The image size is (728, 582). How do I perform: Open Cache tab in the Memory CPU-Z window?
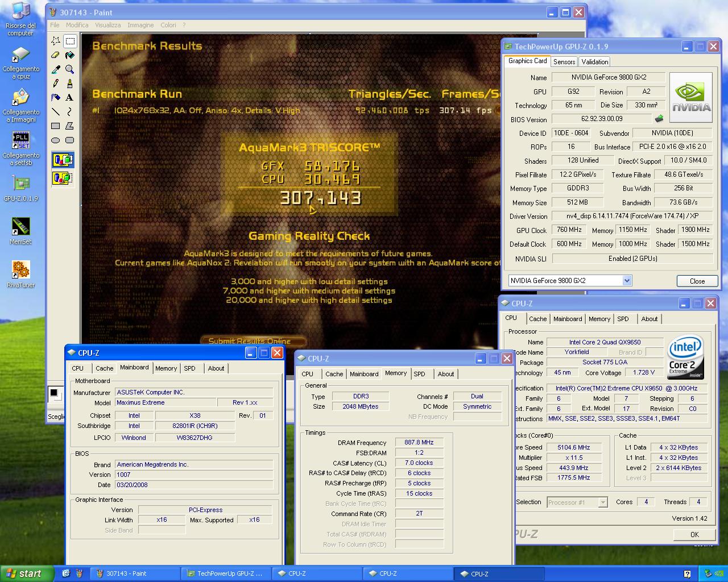tap(334, 374)
